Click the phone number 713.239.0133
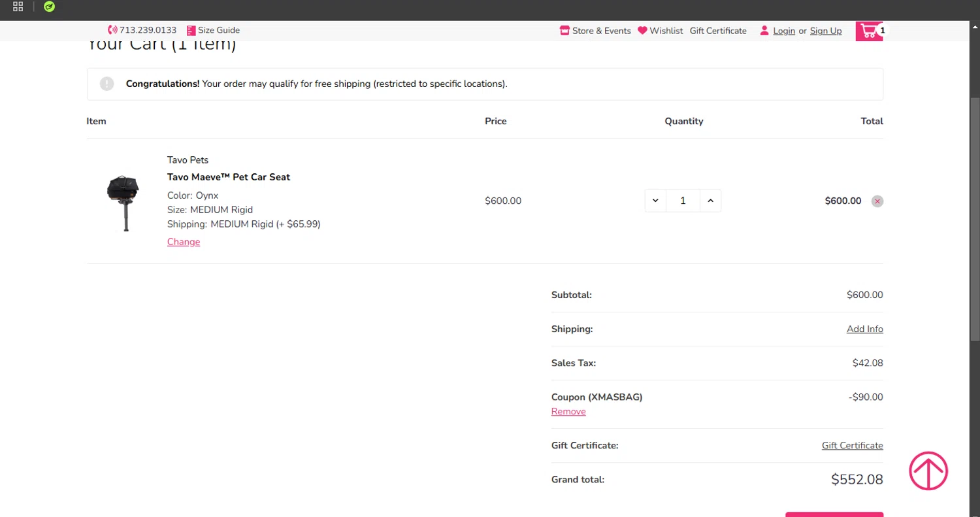 point(148,30)
